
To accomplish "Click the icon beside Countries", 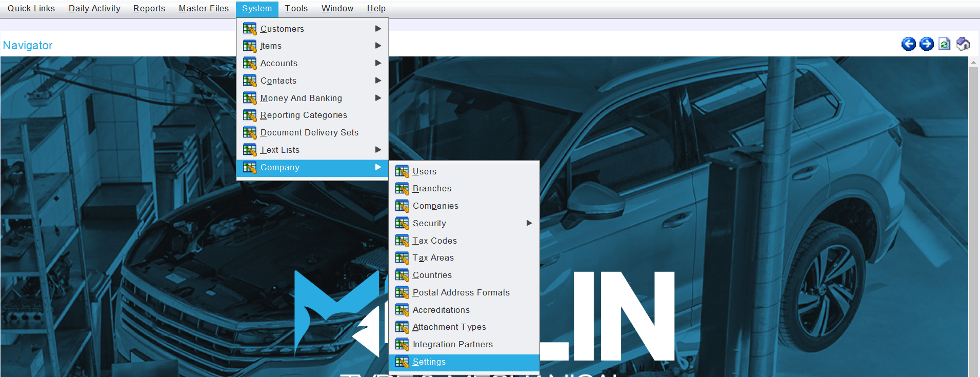I will coord(402,275).
